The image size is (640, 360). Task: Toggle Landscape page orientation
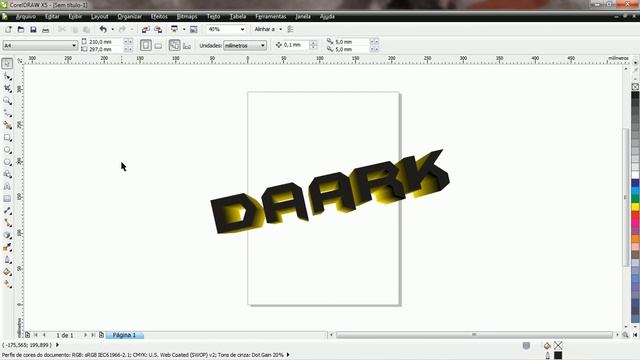(158, 46)
